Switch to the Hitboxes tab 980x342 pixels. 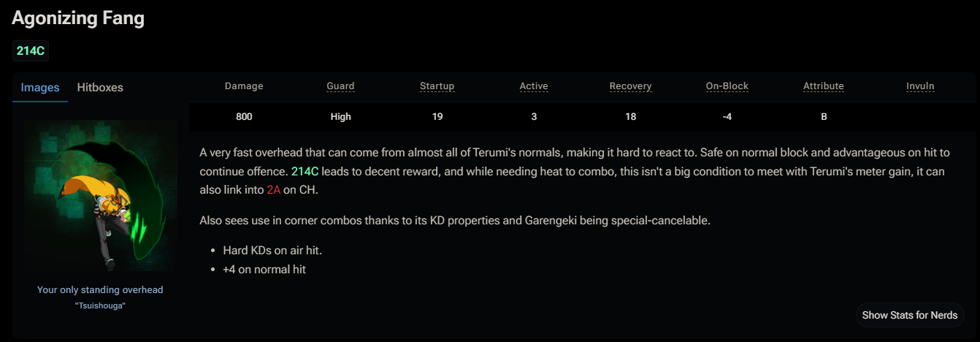tap(100, 88)
